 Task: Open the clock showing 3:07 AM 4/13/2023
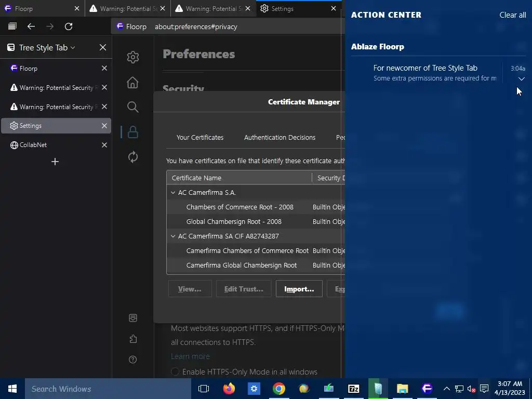(x=510, y=389)
